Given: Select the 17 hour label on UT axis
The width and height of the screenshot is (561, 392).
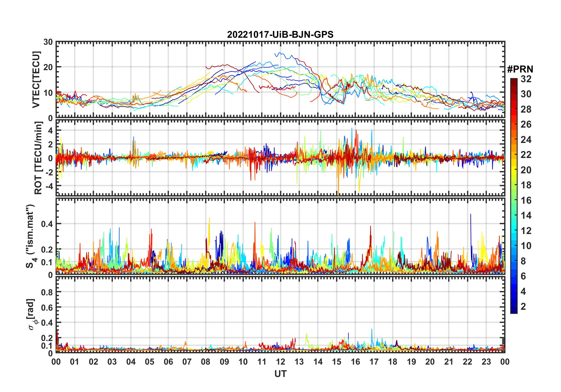Looking at the screenshot, I should pos(374,362).
